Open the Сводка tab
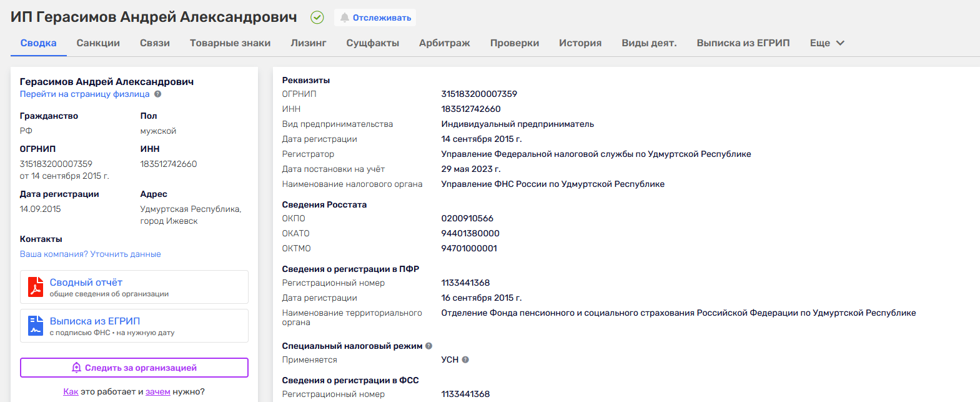Screen dimensions: 980x402 38,43
